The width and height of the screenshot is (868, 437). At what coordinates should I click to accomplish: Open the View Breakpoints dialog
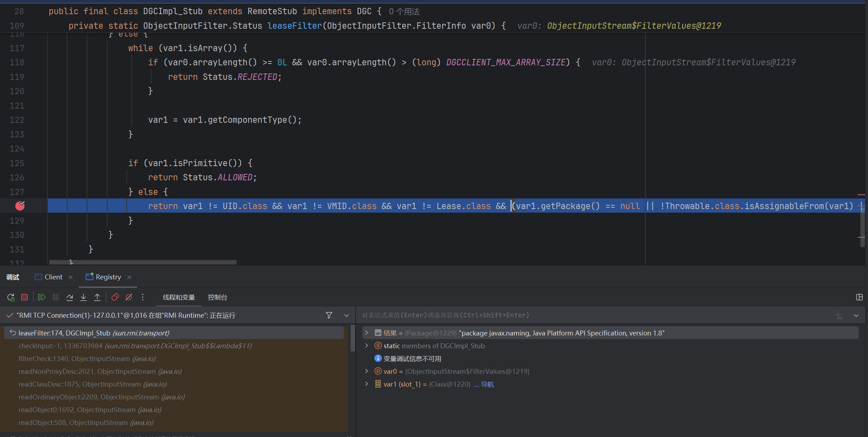(115, 297)
